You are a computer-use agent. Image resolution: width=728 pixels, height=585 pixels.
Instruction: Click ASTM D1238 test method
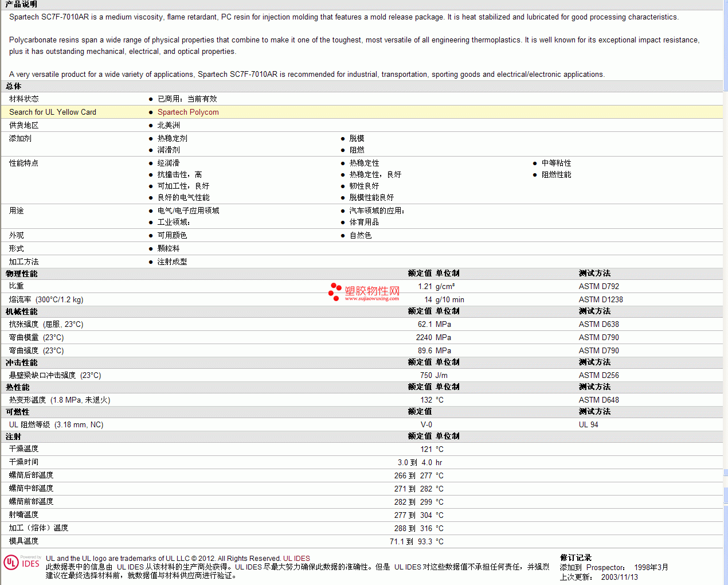click(601, 299)
